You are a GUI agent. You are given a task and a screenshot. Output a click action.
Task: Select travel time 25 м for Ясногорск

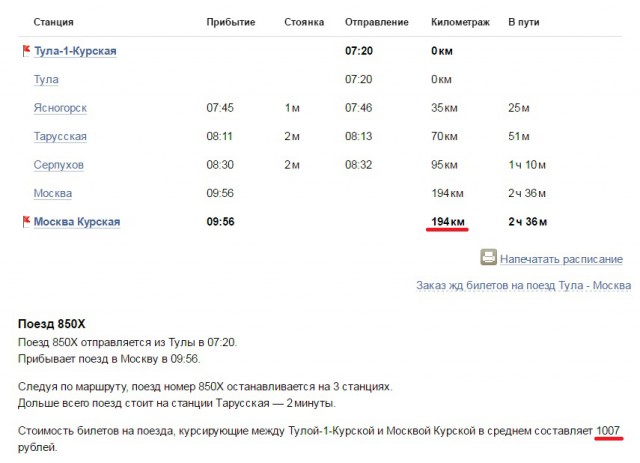(519, 108)
